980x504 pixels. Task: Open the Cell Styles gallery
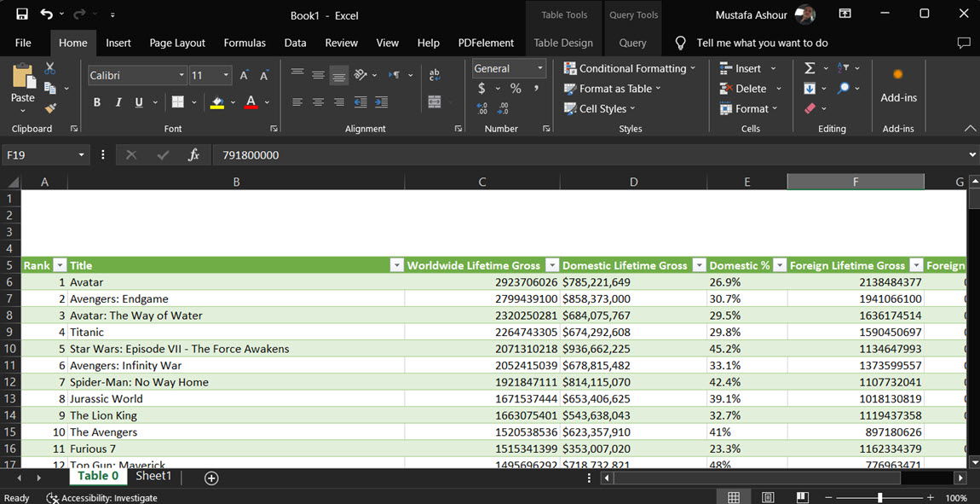pyautogui.click(x=602, y=108)
